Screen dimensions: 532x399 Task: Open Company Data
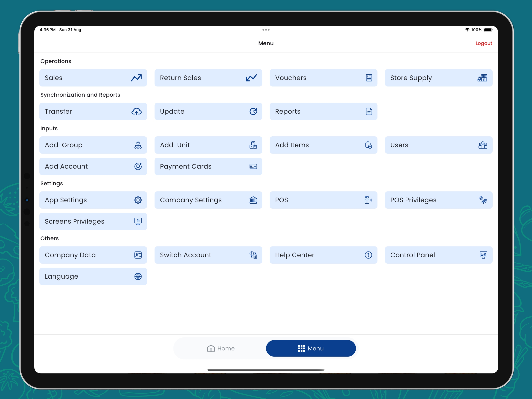click(x=93, y=255)
